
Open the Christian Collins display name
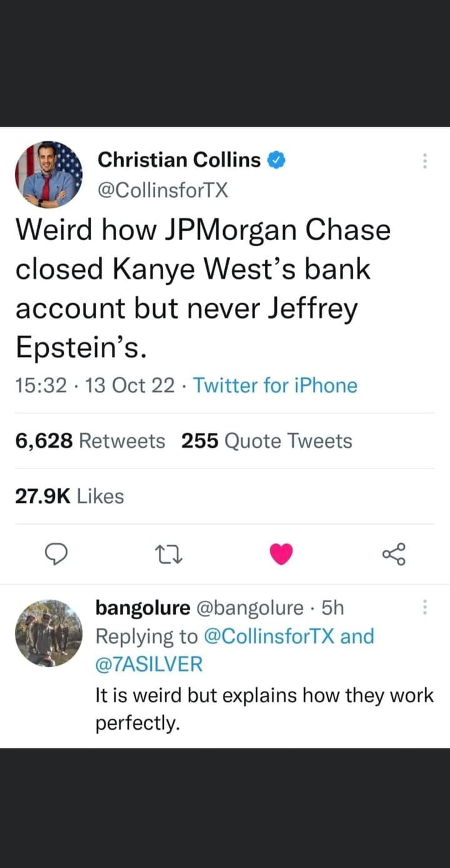pos(179,160)
